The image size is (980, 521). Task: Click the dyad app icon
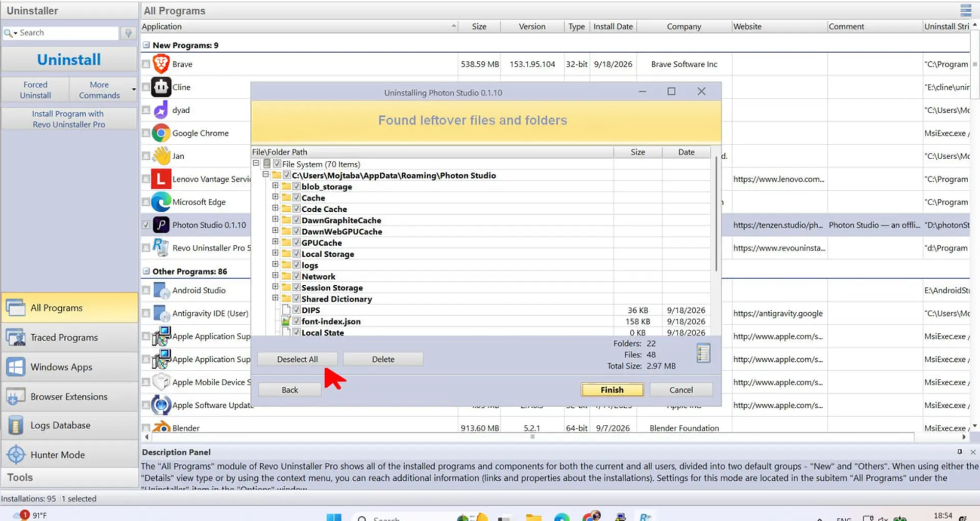coord(161,110)
